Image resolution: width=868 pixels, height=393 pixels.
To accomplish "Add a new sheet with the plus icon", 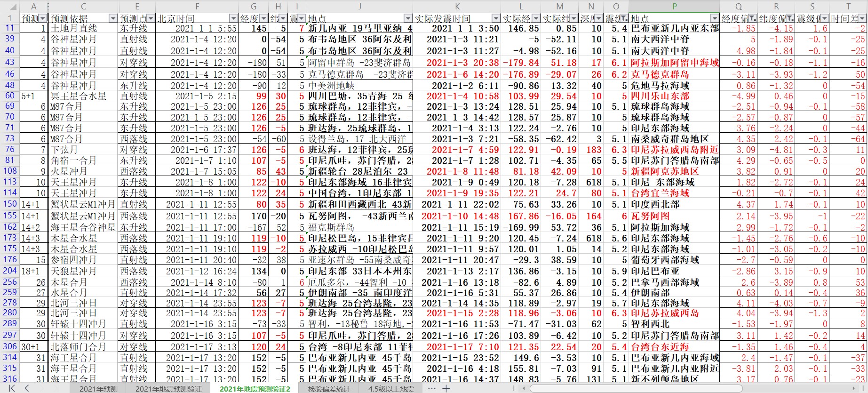I will tap(446, 388).
